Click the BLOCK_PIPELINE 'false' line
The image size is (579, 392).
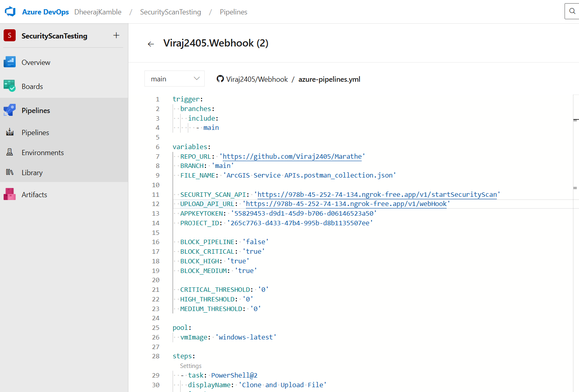click(x=224, y=242)
